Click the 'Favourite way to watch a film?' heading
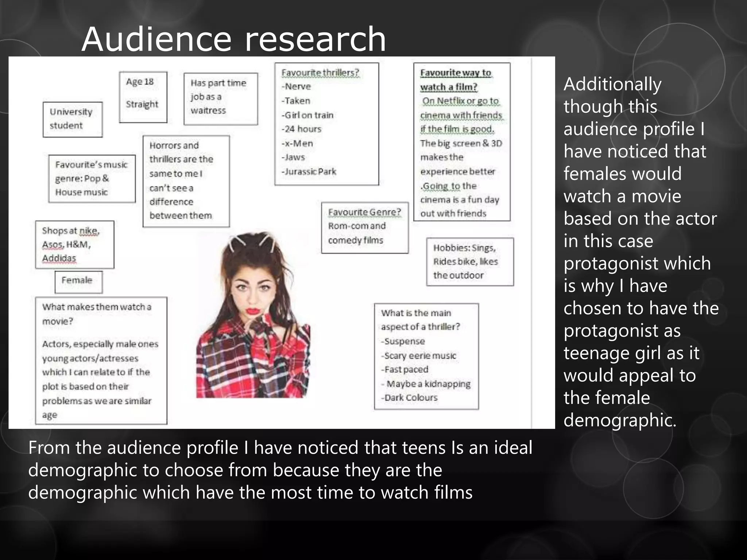Screen dimensions: 747x560 (x=456, y=80)
